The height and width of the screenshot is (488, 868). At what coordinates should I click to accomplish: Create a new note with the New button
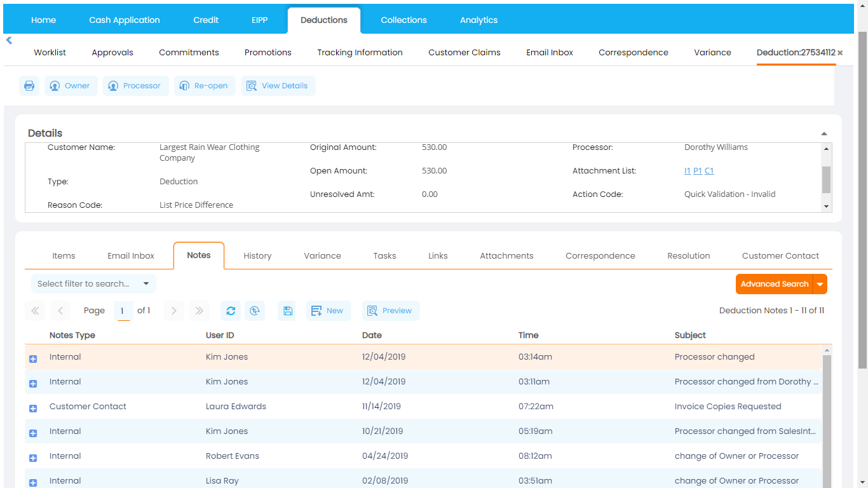(x=328, y=311)
